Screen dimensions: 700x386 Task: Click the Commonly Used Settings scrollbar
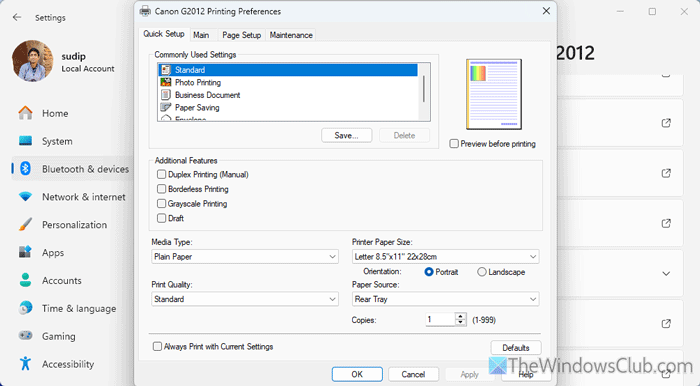pyautogui.click(x=424, y=89)
